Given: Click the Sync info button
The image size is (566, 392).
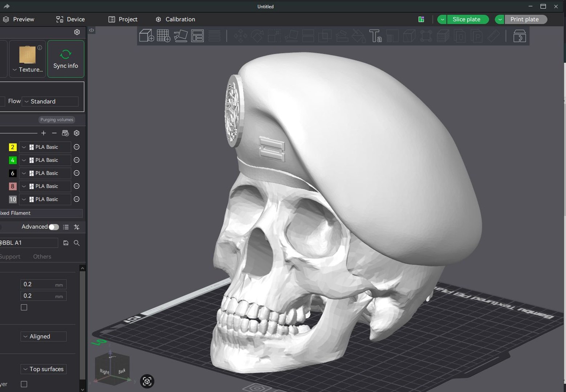Looking at the screenshot, I should 66,59.
